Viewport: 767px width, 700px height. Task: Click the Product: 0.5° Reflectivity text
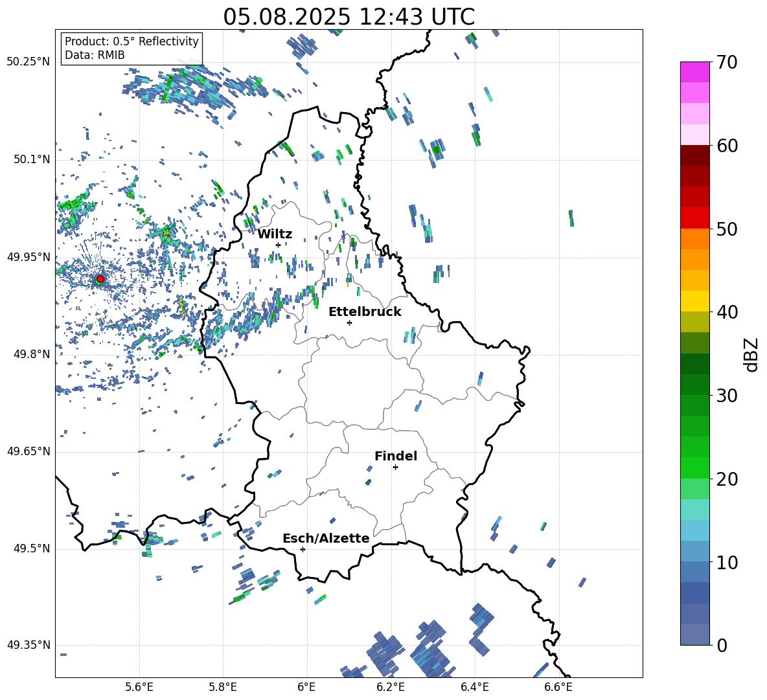[132, 41]
